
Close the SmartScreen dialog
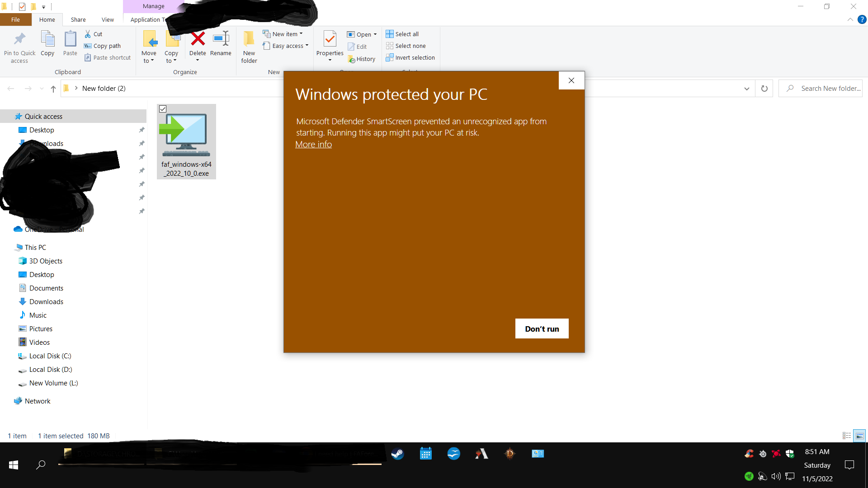tap(571, 80)
